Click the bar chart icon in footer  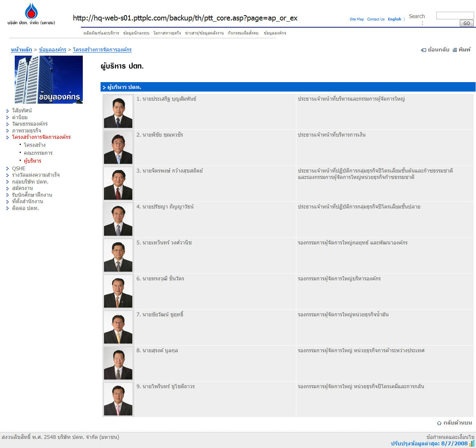[x=472, y=443]
